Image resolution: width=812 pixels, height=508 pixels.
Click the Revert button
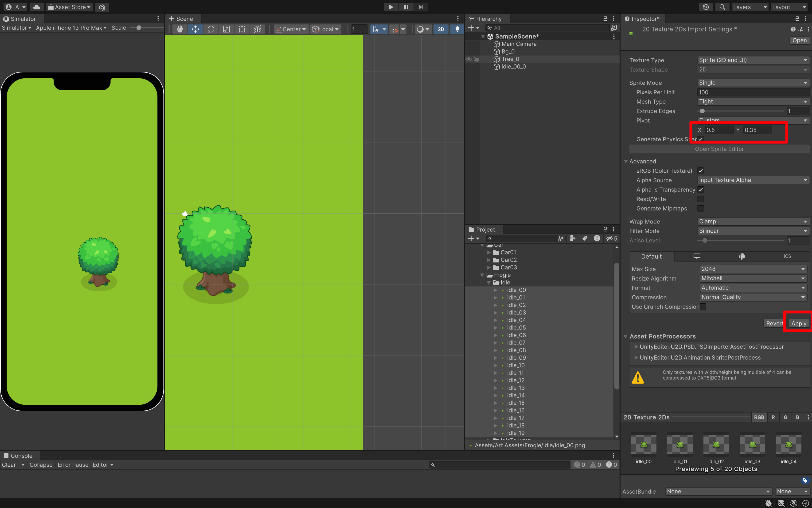(774, 323)
